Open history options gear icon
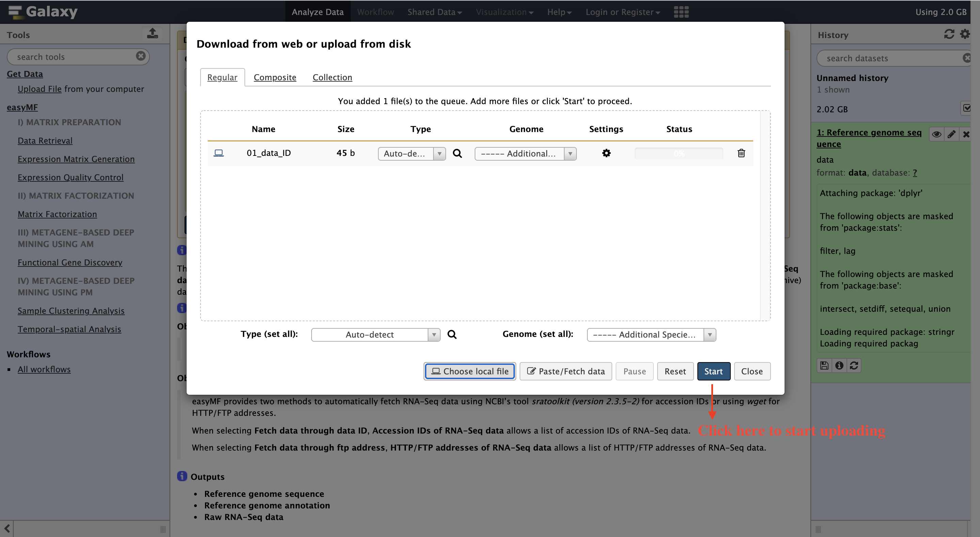The image size is (980, 537). pyautogui.click(x=964, y=34)
